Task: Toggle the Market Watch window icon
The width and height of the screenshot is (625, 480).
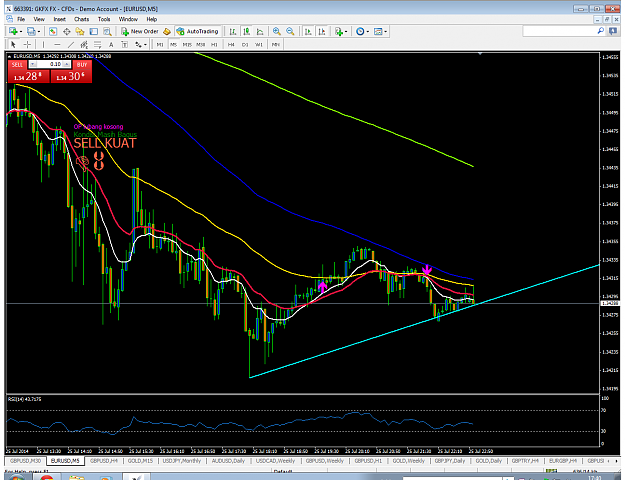Action: (53, 31)
